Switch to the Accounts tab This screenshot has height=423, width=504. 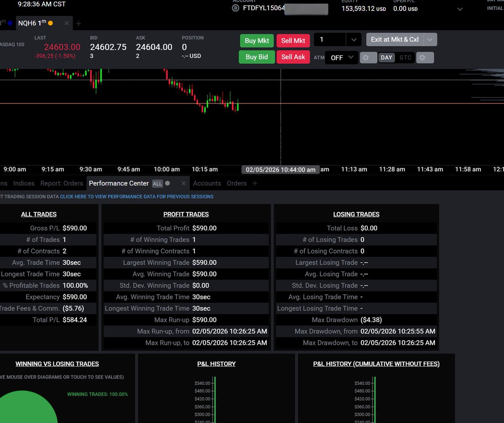tap(207, 183)
